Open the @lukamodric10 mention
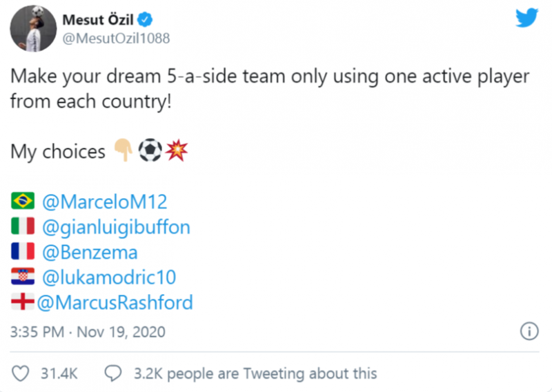The width and height of the screenshot is (552, 392). (109, 277)
